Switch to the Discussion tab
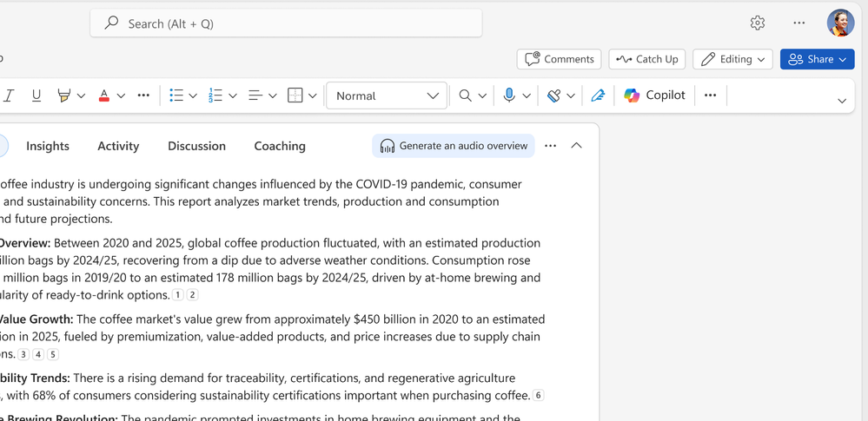Image resolution: width=868 pixels, height=421 pixels. click(x=196, y=146)
